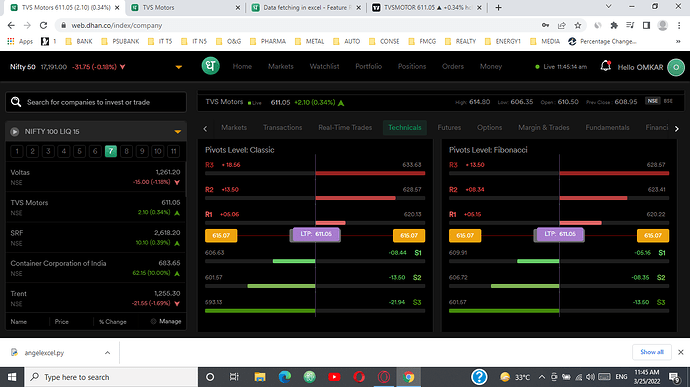Expand the Nifty 50 index dropdown
Screen dimensions: 690x387
(x=178, y=67)
